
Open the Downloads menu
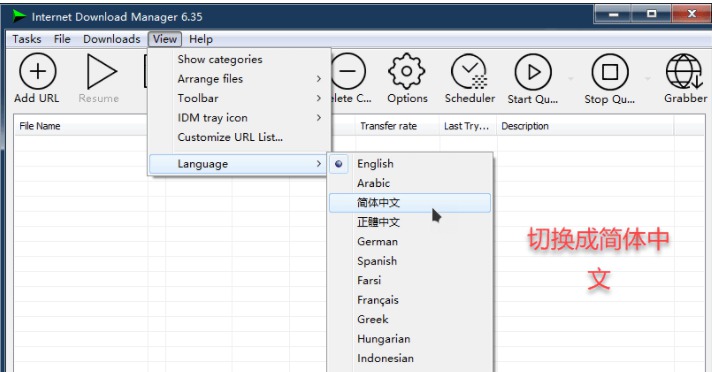(112, 39)
